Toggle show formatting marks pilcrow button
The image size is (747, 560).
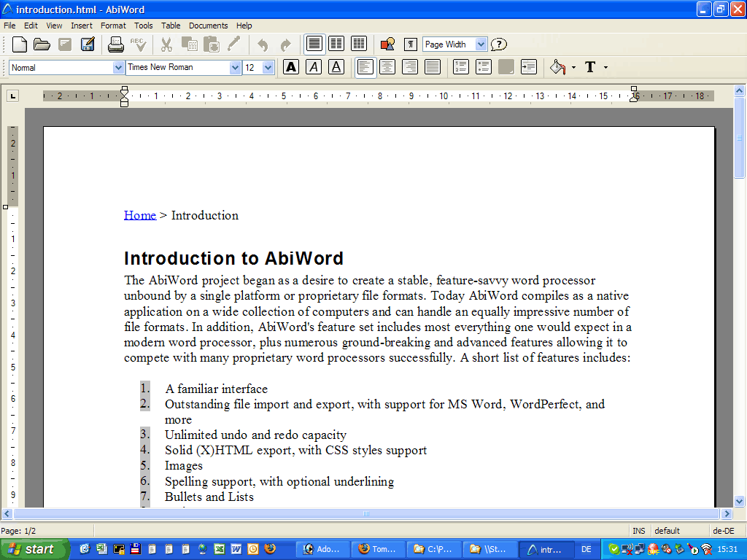[x=410, y=44]
